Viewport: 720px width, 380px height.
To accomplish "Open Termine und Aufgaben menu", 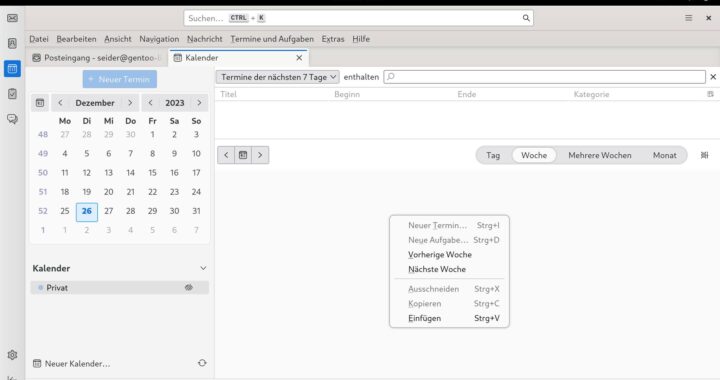I will [x=272, y=39].
